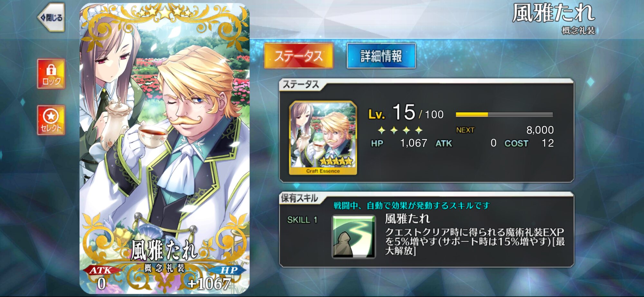
Task: Tap the Craft Essence thumbnail in status panel
Action: click(x=323, y=138)
